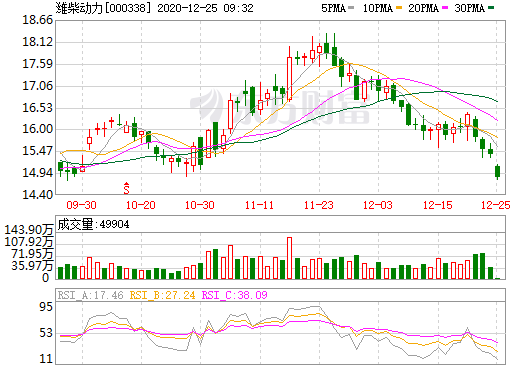Click the RSI_C:38.09 indicator label

click(x=235, y=295)
